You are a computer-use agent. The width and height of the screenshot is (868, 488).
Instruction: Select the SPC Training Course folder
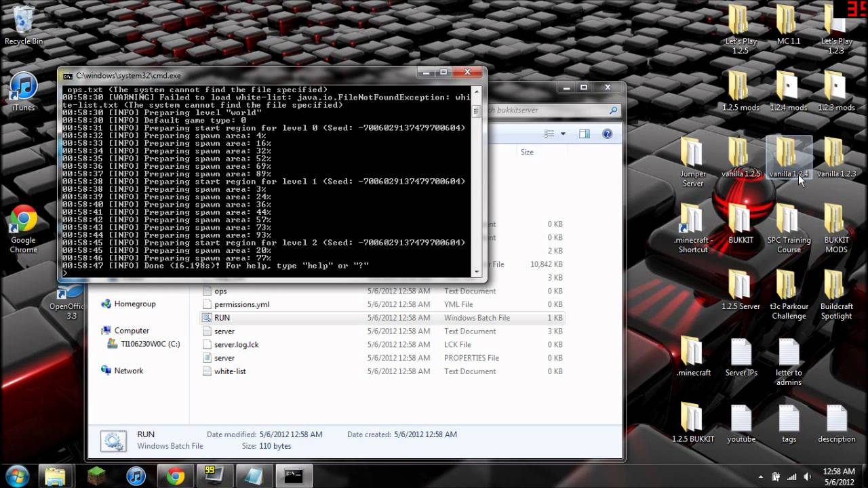788,228
